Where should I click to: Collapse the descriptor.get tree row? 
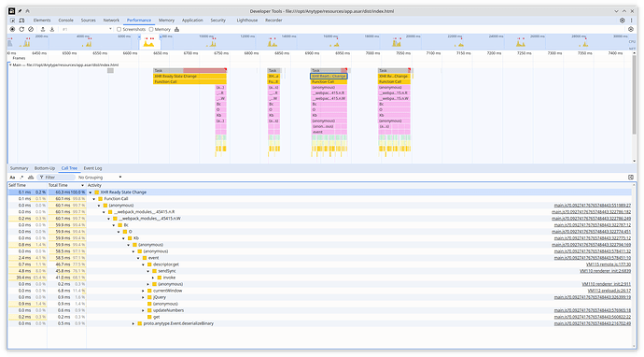point(144,264)
